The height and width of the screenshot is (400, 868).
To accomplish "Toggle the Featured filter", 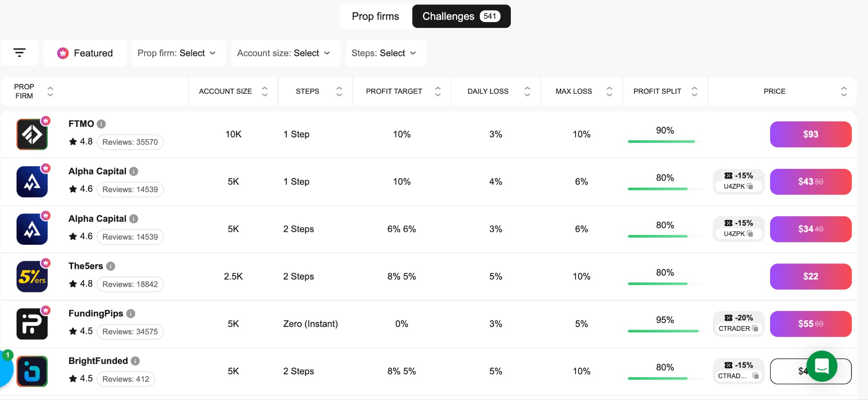I will pyautogui.click(x=85, y=53).
